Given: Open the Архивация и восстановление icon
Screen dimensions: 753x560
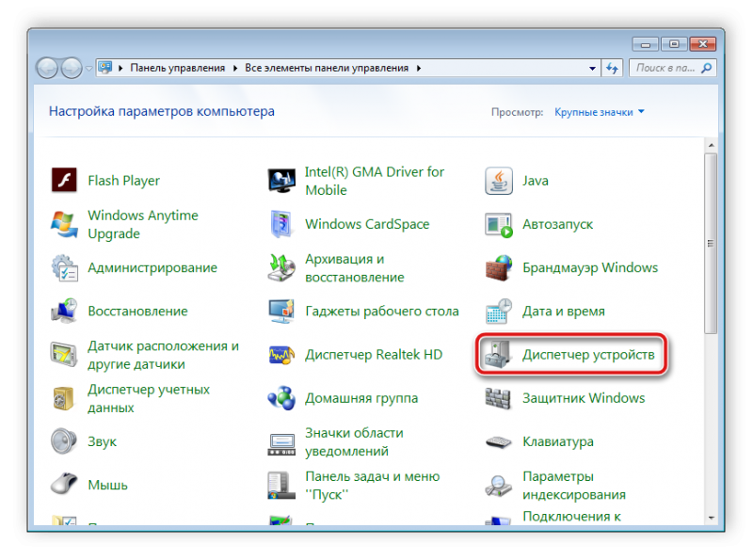Looking at the screenshot, I should pyautogui.click(x=281, y=267).
